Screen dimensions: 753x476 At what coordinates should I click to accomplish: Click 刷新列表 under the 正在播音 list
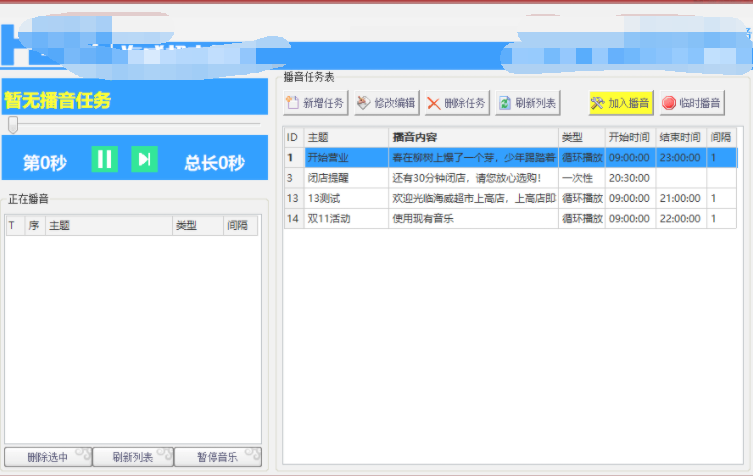tap(132, 457)
